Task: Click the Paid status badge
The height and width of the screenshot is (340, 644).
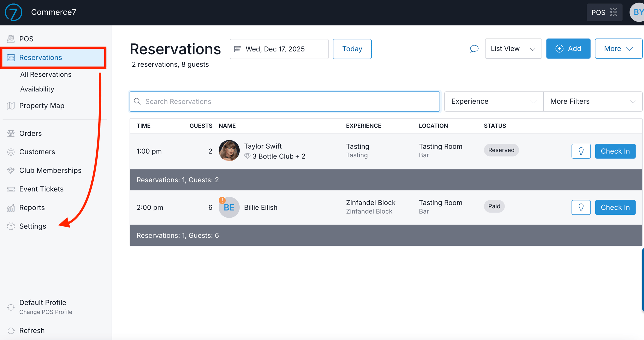Action: 494,206
